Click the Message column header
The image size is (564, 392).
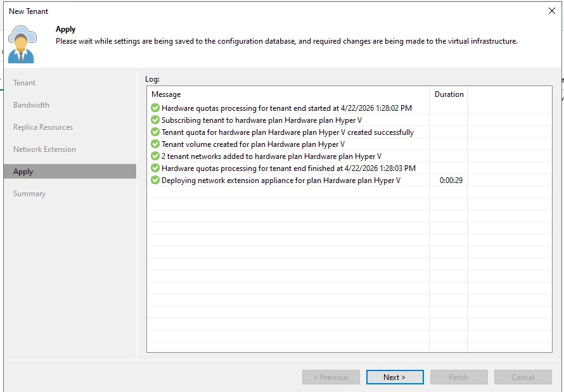point(288,94)
